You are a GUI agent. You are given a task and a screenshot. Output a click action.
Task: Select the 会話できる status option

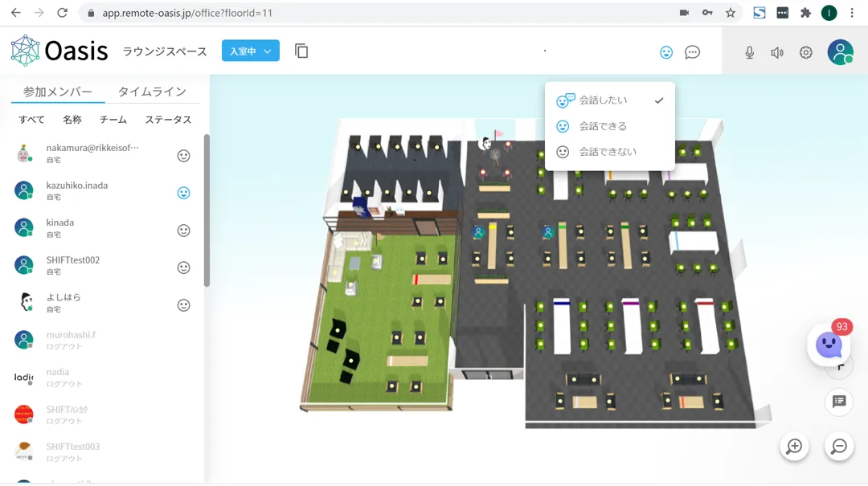click(603, 126)
